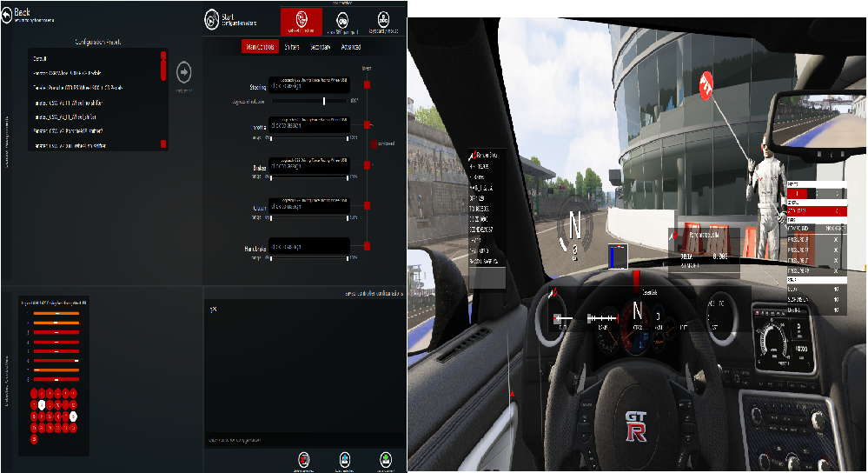Start the configuration wizard icon
868x473 pixels.
pos(212,19)
